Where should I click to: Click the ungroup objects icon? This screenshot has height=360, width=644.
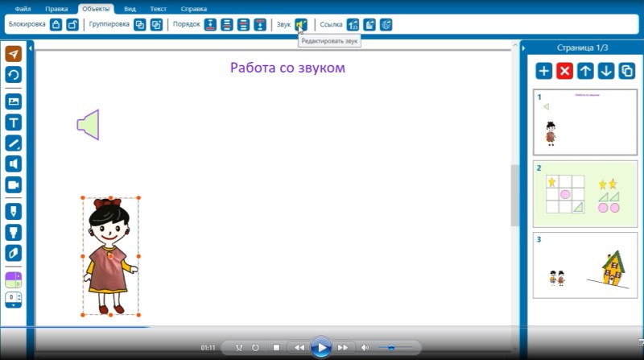tap(156, 25)
